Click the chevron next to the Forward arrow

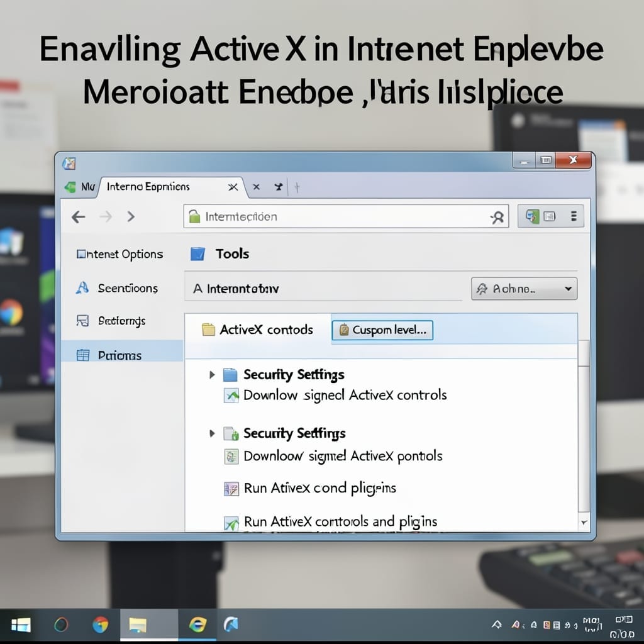[131, 216]
